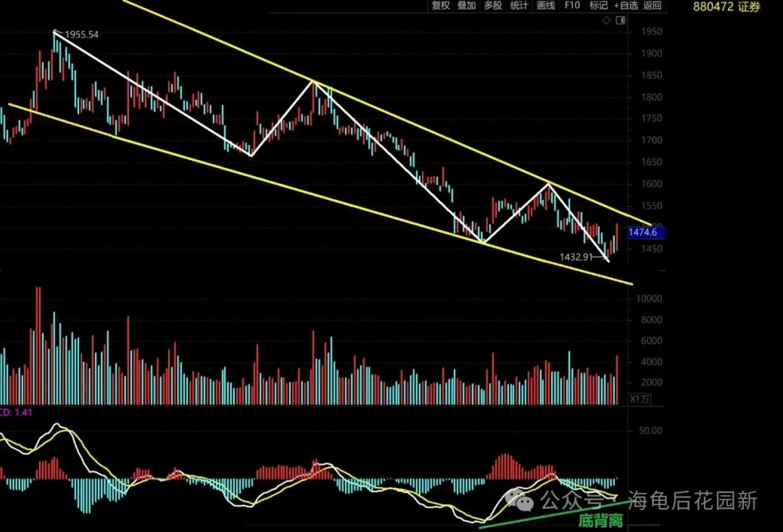This screenshot has height=532, width=783.
Task: Click the 1432.91 low price label
Action: click(x=576, y=257)
